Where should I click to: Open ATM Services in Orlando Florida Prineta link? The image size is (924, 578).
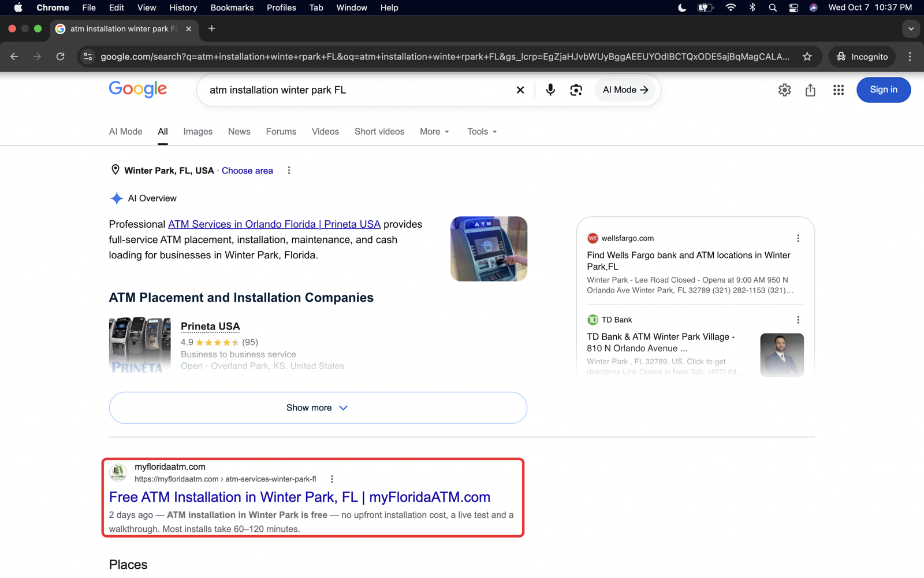pyautogui.click(x=274, y=224)
